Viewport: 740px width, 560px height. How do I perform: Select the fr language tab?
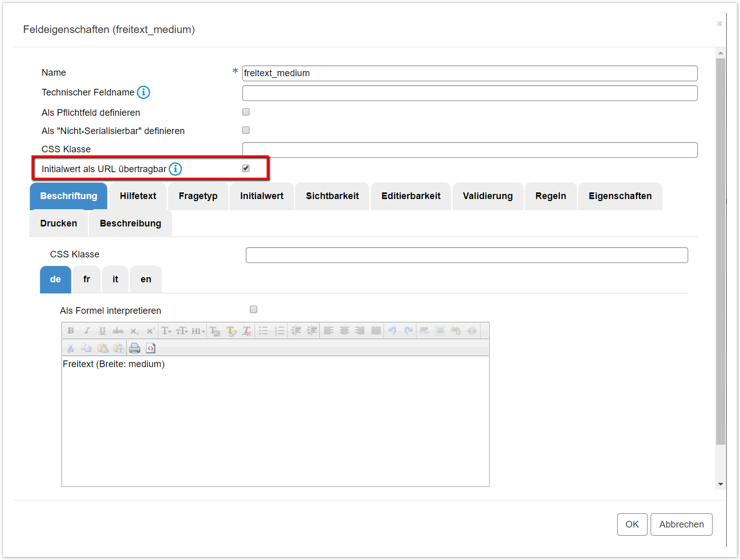click(86, 279)
